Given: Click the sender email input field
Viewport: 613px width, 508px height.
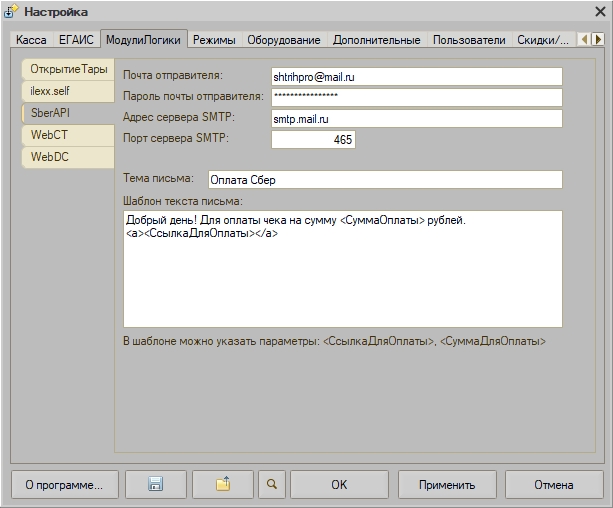Looking at the screenshot, I should coord(416,76).
